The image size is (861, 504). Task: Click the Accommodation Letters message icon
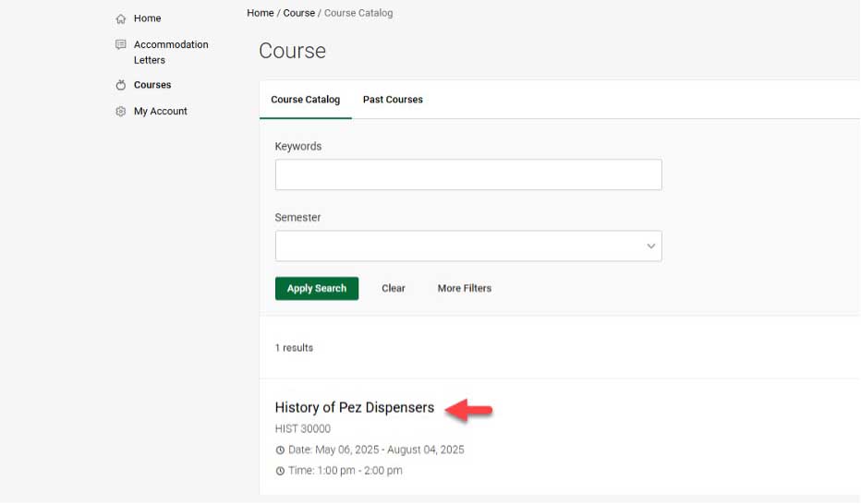pos(120,44)
